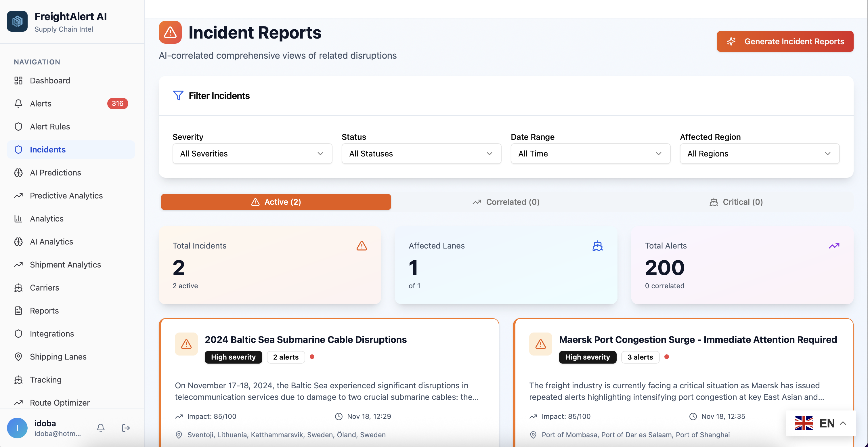Open the Shipping Lanes page
Image resolution: width=868 pixels, height=447 pixels.
(x=58, y=356)
